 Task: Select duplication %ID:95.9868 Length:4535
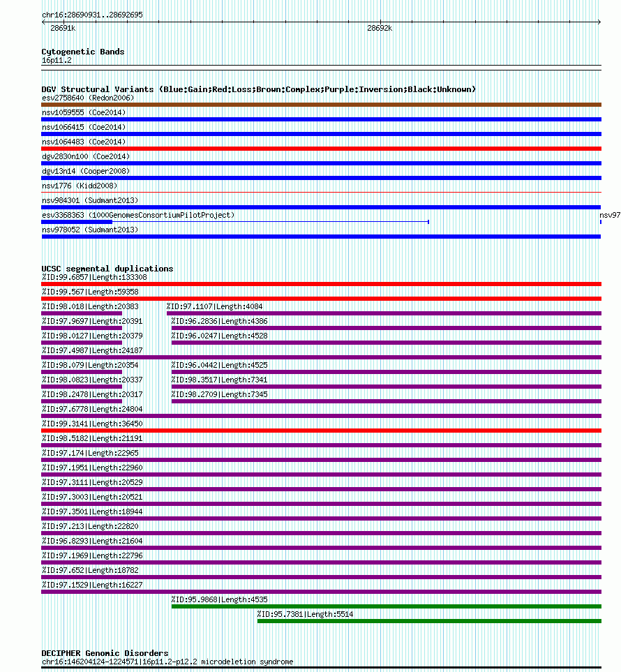click(219, 599)
